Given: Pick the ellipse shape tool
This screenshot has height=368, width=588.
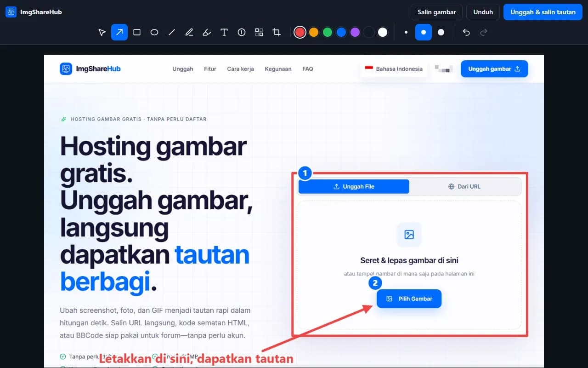Looking at the screenshot, I should click(154, 32).
